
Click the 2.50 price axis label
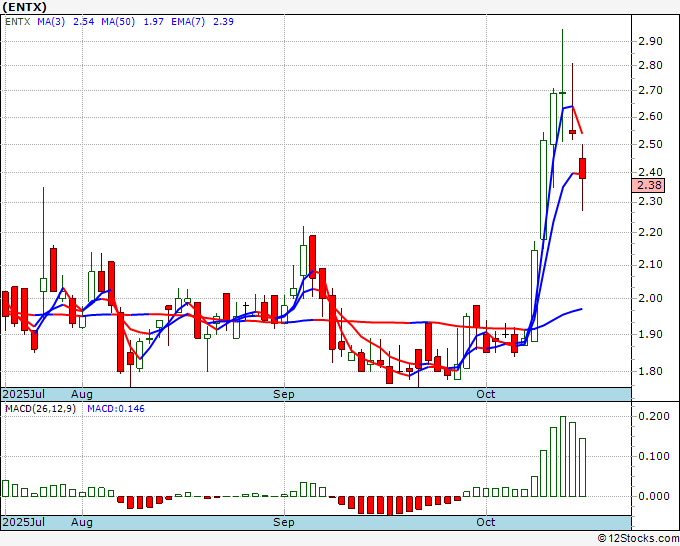point(650,144)
